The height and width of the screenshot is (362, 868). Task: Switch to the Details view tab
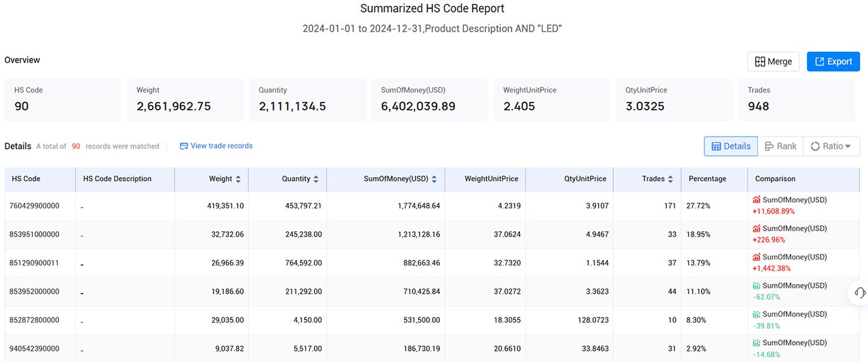click(x=731, y=147)
